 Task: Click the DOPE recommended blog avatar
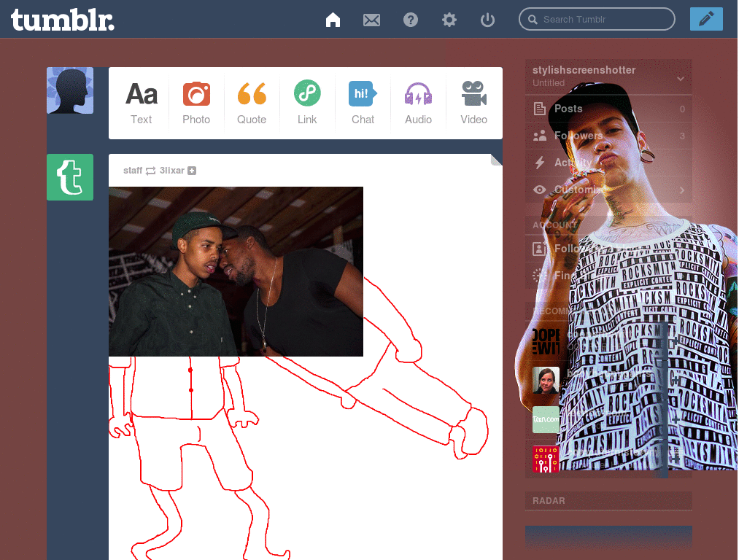pyautogui.click(x=546, y=341)
